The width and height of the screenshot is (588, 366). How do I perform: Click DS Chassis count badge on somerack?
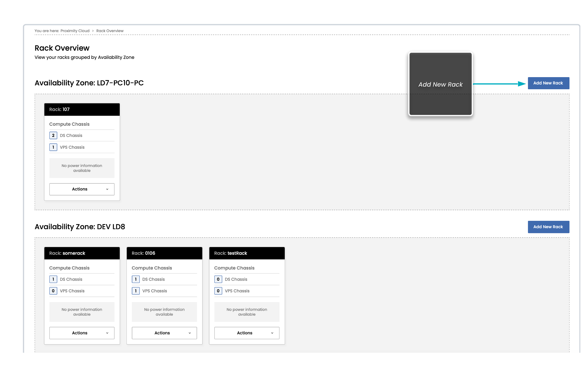click(x=53, y=279)
